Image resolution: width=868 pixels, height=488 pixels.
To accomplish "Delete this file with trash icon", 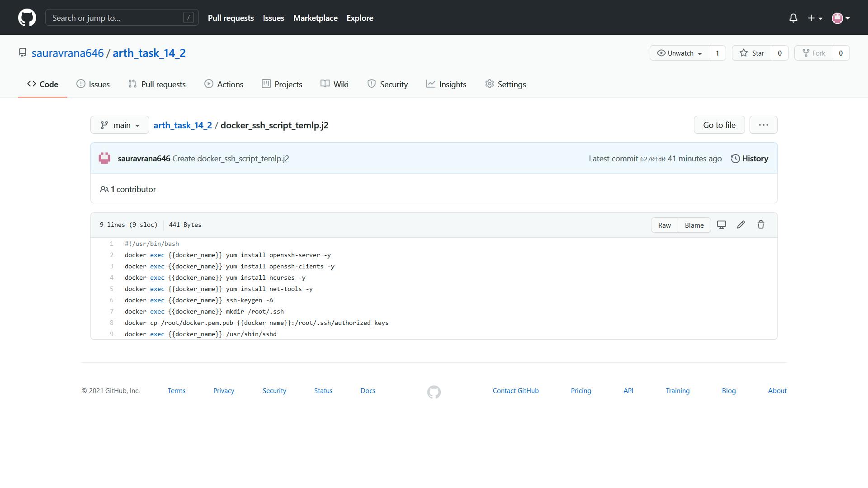I will click(761, 225).
